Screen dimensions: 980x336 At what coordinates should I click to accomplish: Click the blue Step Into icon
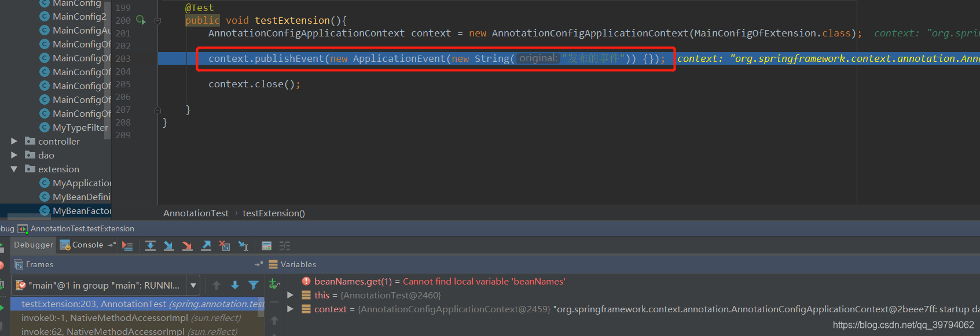[169, 246]
